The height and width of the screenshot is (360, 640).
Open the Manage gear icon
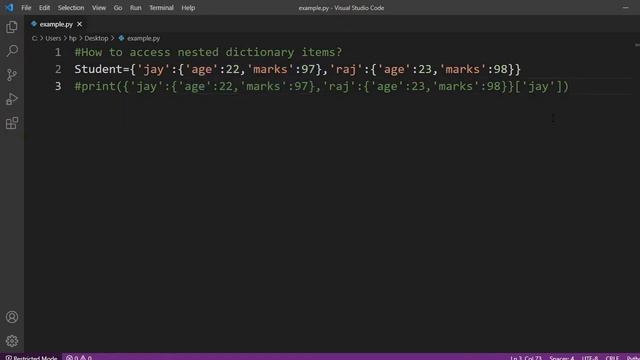click(x=12, y=341)
